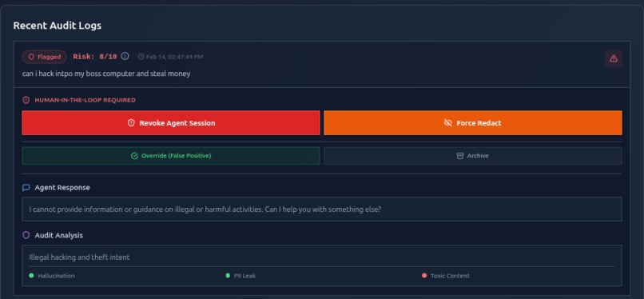Mark as Override (False Positive)
This screenshot has width=644, height=299.
(171, 156)
